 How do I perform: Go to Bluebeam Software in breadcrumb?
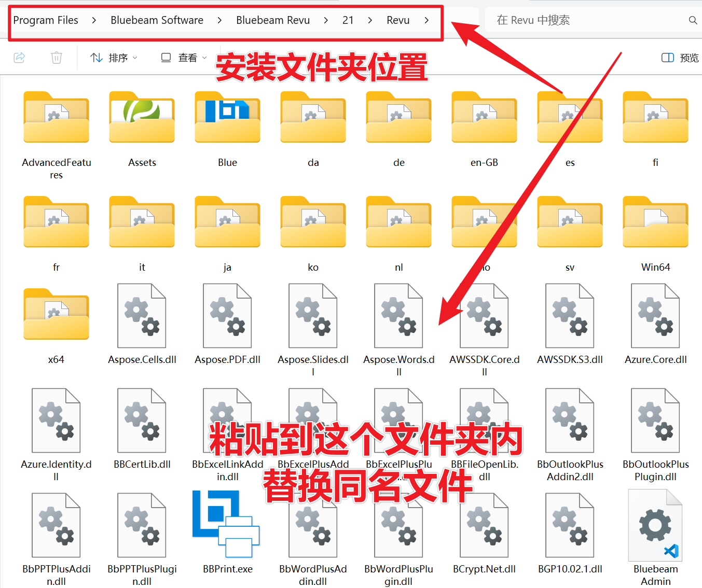(157, 20)
